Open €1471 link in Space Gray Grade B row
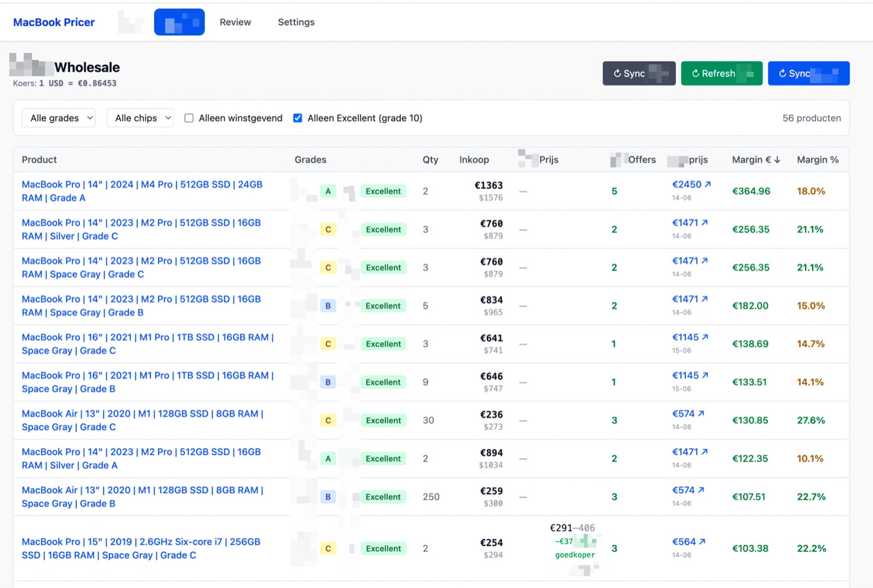 (690, 299)
